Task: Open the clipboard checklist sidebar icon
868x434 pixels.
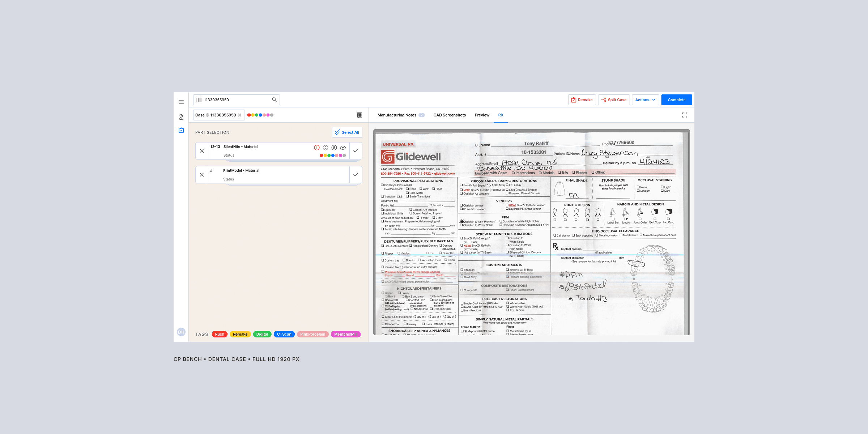Action: pos(181,130)
